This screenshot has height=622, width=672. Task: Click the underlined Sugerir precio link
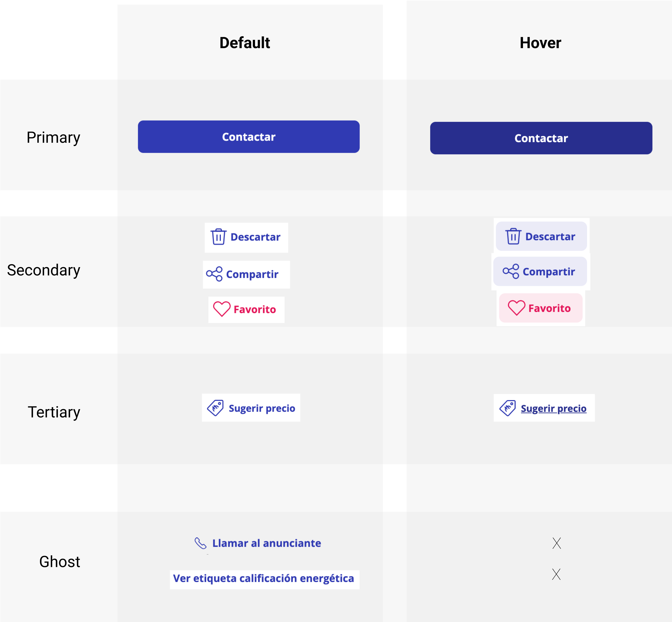point(554,408)
